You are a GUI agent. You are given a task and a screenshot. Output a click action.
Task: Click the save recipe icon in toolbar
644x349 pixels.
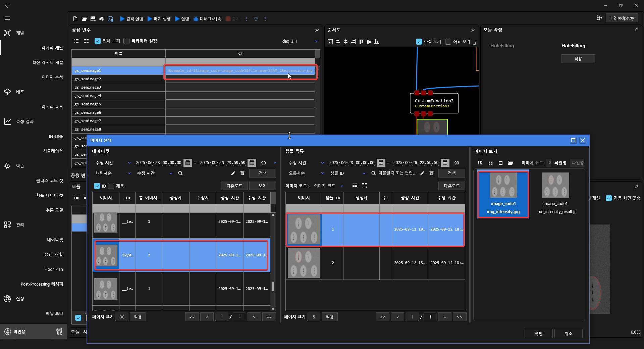tap(93, 19)
